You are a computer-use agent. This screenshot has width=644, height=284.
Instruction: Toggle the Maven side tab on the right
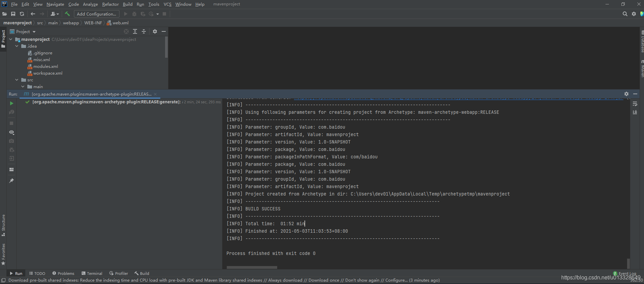pos(642,69)
